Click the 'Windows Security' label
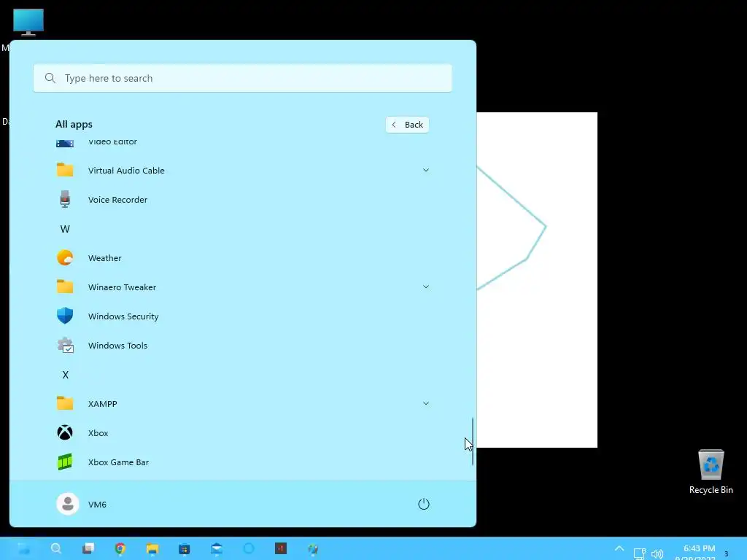Image resolution: width=747 pixels, height=560 pixels. point(123,316)
